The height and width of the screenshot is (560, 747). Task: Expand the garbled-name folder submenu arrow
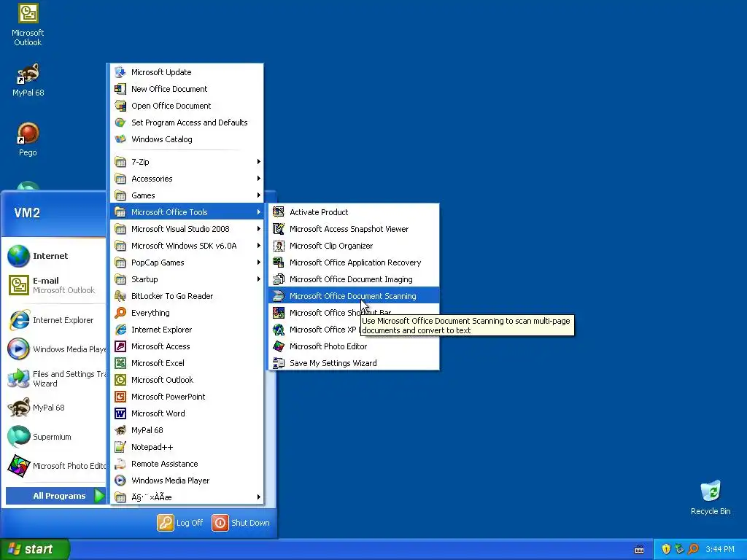(258, 497)
